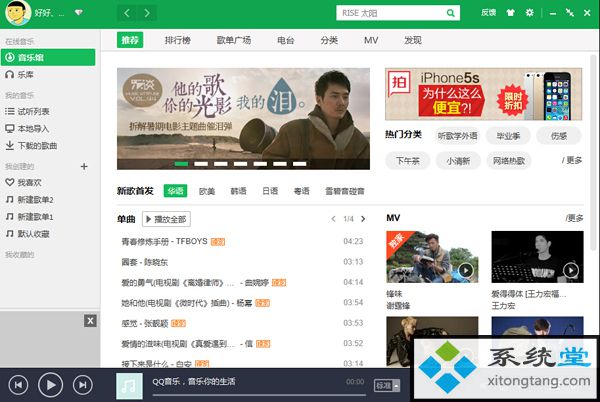This screenshot has height=402, width=600.
Task: Choose 毕业季 category
Action: tap(508, 136)
